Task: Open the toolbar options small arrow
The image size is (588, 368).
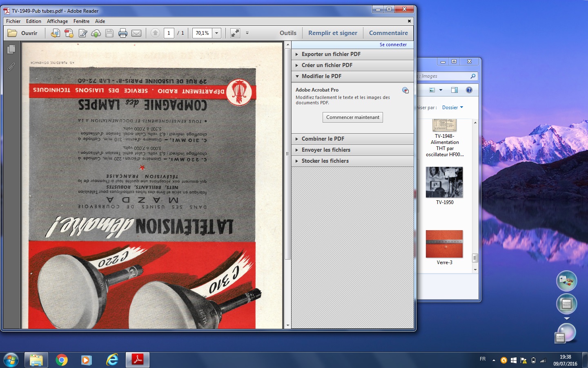Action: (247, 33)
